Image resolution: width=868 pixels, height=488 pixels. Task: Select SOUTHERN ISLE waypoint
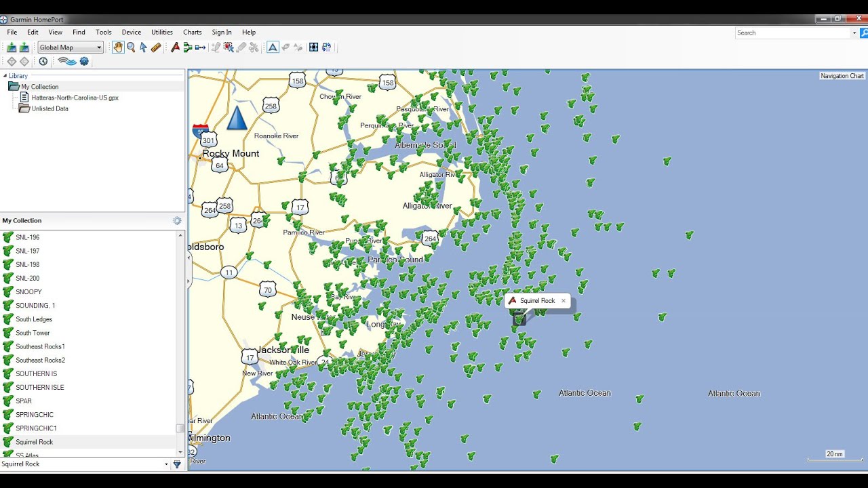[88, 388]
